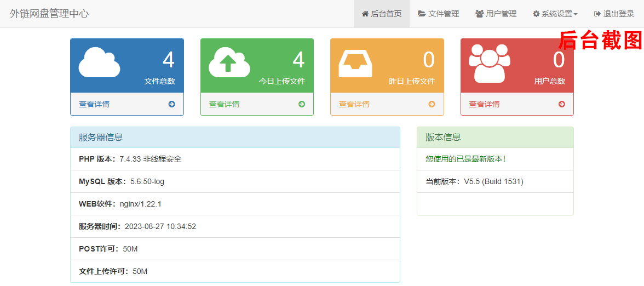
Task: Open 用户管理 in the navbar
Action: pos(496,14)
